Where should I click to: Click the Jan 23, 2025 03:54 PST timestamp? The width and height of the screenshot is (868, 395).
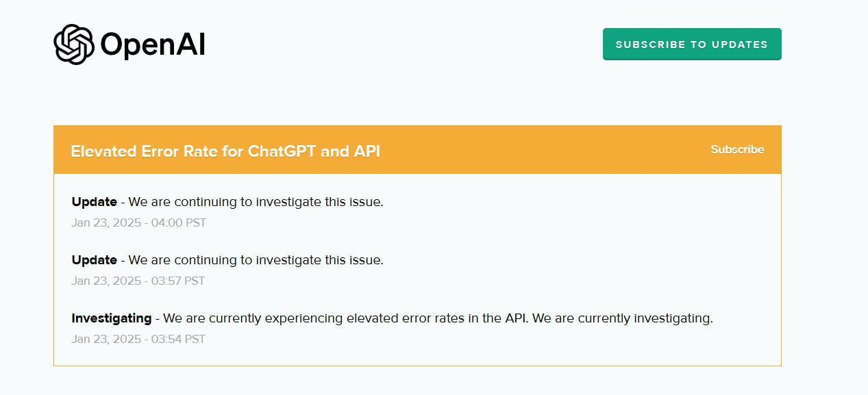click(138, 339)
